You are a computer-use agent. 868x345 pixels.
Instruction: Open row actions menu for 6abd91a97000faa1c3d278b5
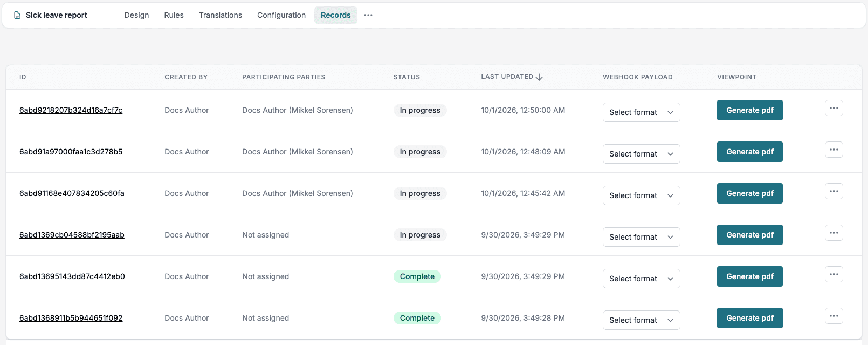pos(834,150)
